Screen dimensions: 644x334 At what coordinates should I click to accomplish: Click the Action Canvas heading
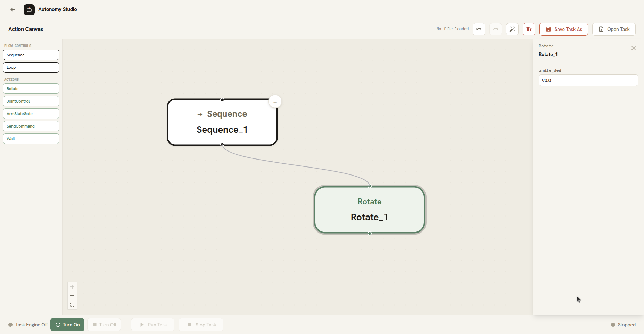tap(26, 29)
